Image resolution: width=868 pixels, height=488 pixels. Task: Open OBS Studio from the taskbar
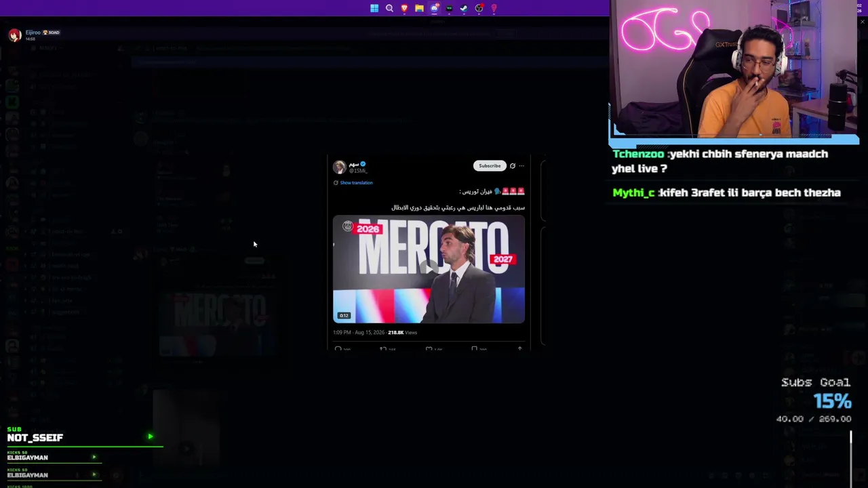point(479,8)
